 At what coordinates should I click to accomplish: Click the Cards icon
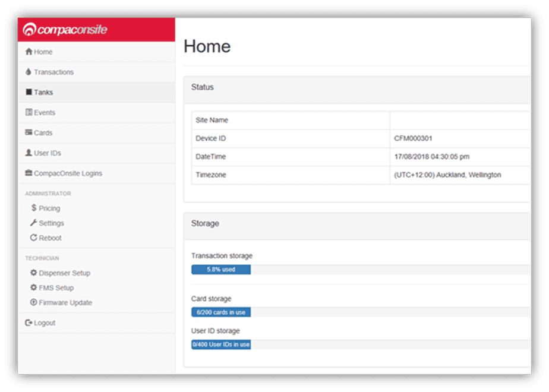(29, 132)
